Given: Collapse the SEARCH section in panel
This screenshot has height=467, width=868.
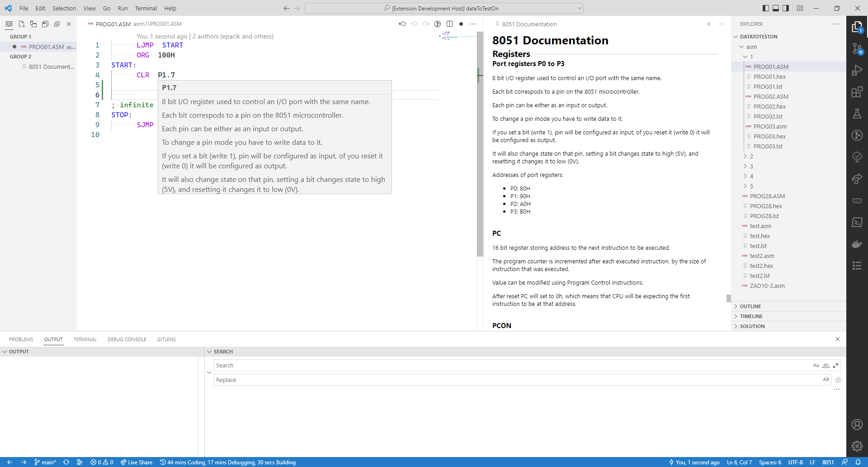Looking at the screenshot, I should click(x=525, y=352).
